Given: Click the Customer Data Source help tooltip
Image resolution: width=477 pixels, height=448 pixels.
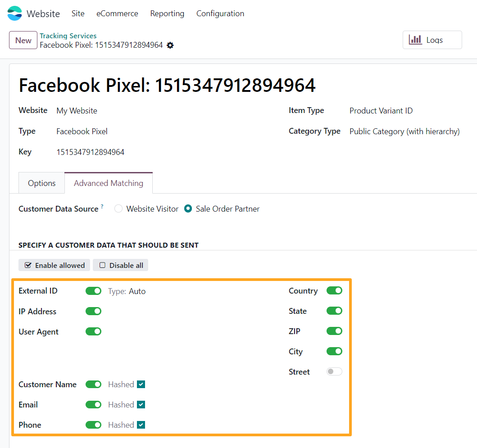Looking at the screenshot, I should coord(102,206).
